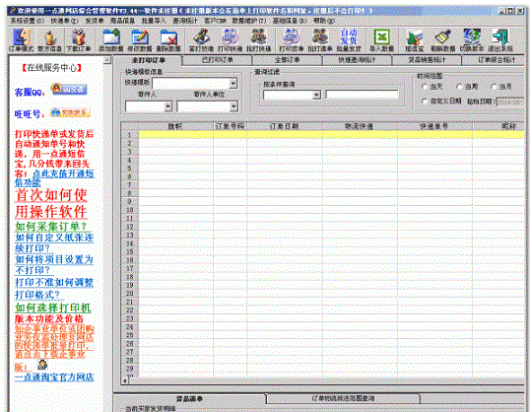
Task: Click the 订单模式 toolbar icon
Action: coord(21,40)
